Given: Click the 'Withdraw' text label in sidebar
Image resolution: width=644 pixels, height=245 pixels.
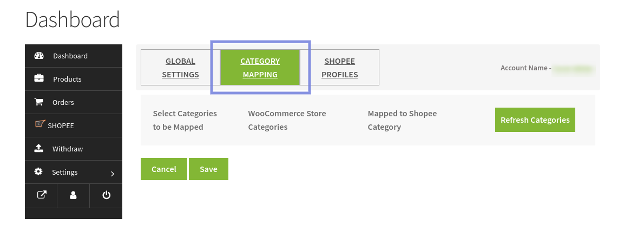Looking at the screenshot, I should 68,149.
